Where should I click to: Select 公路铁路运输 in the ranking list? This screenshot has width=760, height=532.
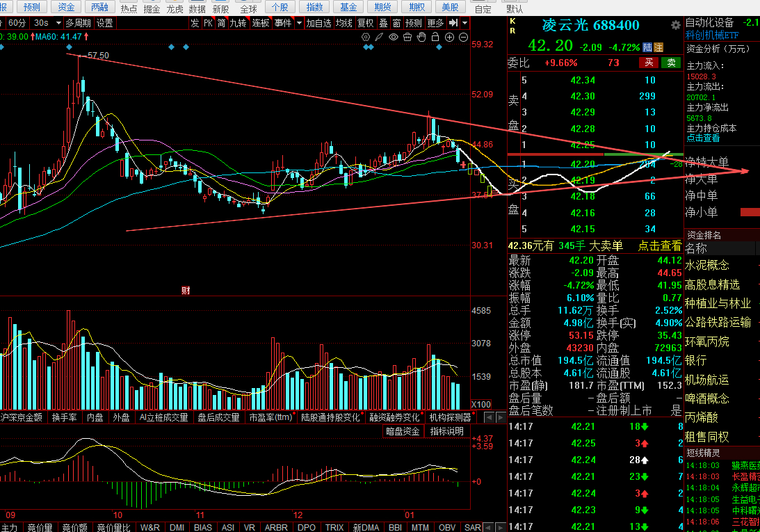tap(718, 323)
